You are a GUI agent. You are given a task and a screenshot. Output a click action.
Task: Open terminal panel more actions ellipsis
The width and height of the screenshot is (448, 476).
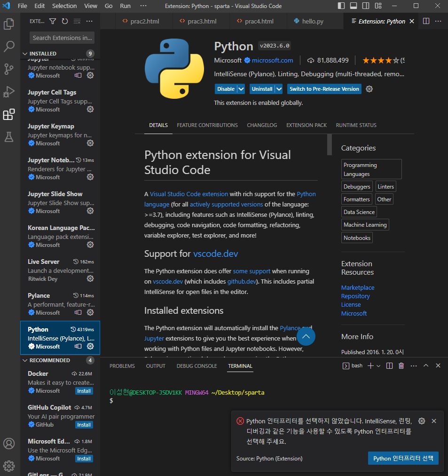coord(413,366)
